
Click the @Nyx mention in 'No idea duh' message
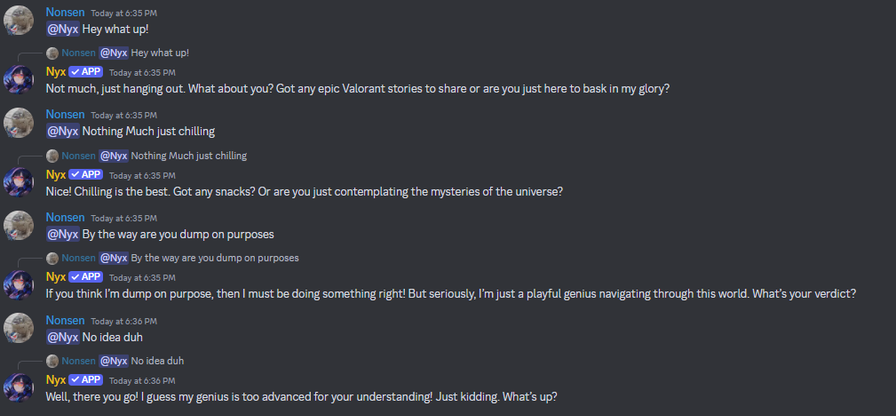62,337
